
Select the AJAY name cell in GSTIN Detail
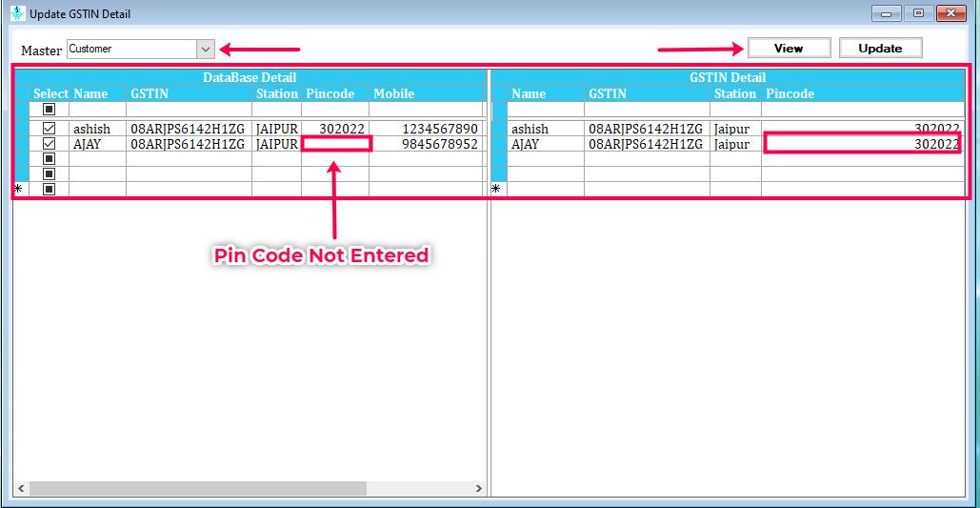coord(546,144)
